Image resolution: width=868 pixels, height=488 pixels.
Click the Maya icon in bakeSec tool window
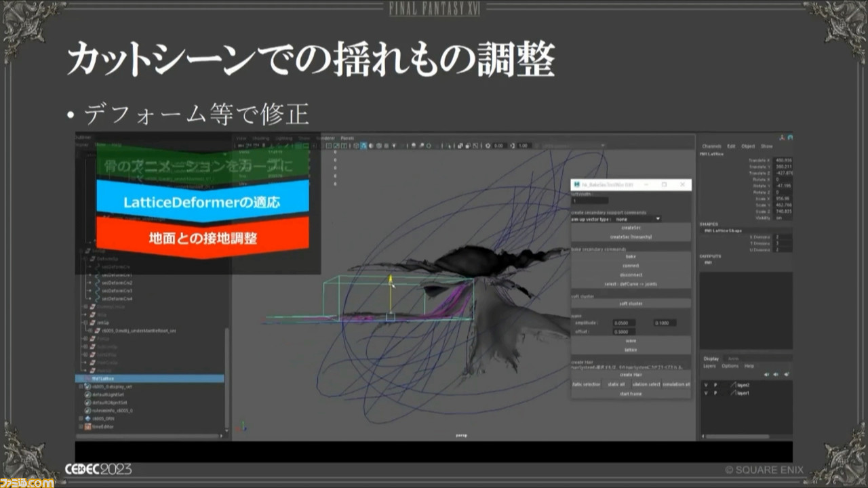576,184
